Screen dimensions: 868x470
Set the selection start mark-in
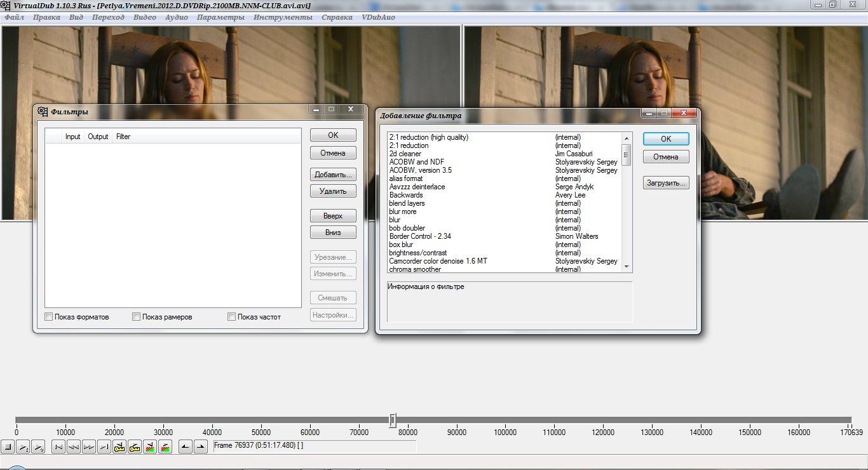[x=186, y=446]
